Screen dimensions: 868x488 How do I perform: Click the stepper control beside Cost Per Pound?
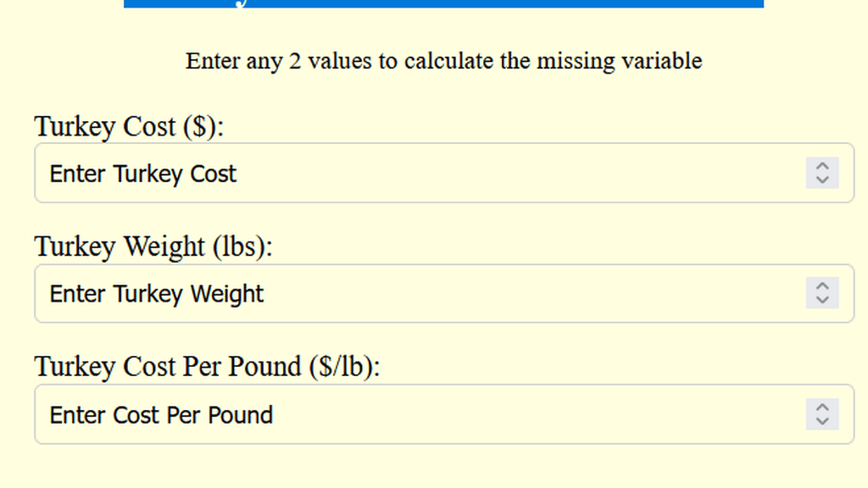(x=822, y=415)
